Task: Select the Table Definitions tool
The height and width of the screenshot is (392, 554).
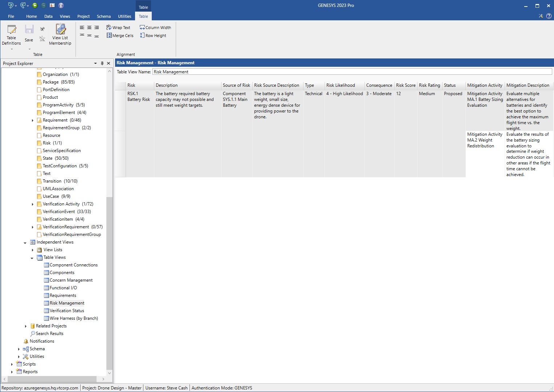Action: (11, 35)
